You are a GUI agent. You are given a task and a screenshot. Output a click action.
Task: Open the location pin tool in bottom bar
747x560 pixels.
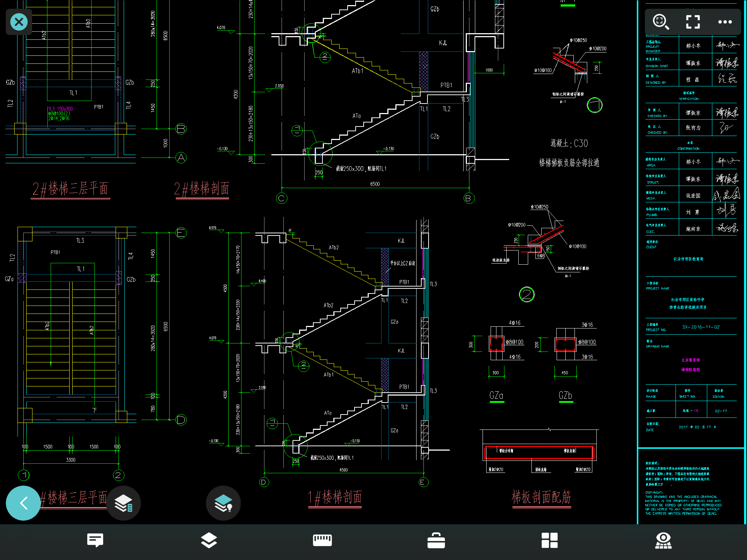point(663,540)
